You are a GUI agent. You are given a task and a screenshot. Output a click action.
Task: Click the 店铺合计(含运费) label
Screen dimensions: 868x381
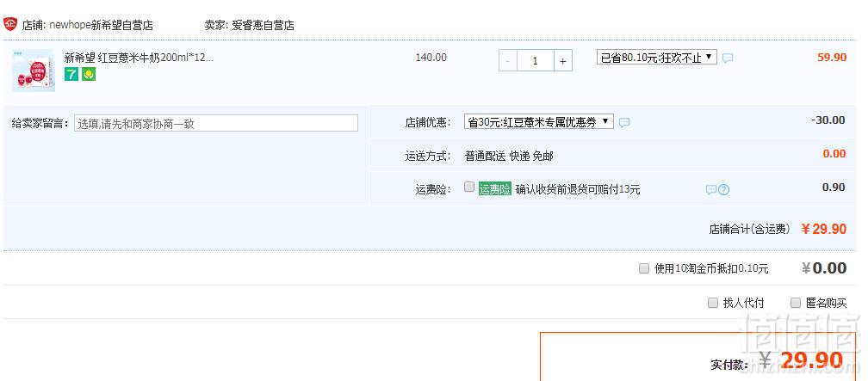[749, 230]
